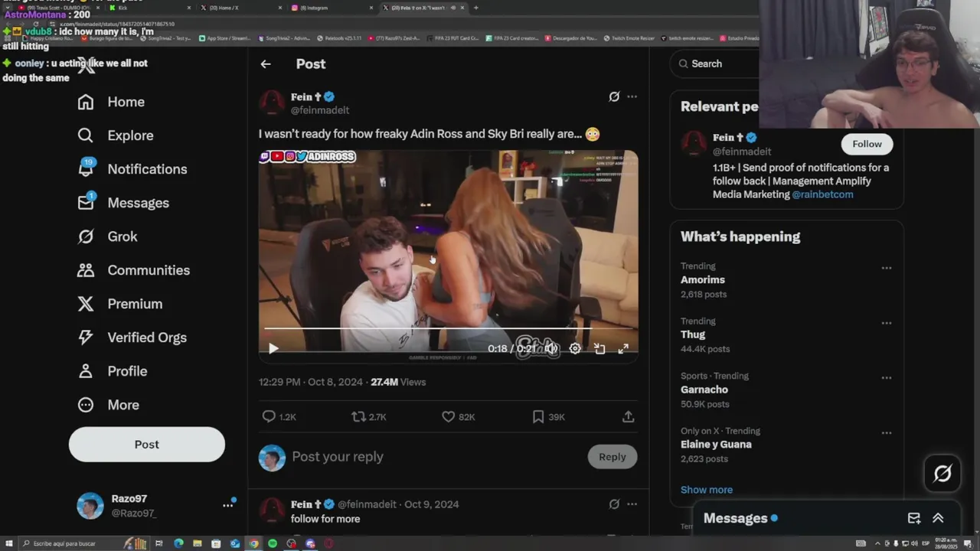Click the share icon on the post
The image size is (980, 551).
(628, 417)
